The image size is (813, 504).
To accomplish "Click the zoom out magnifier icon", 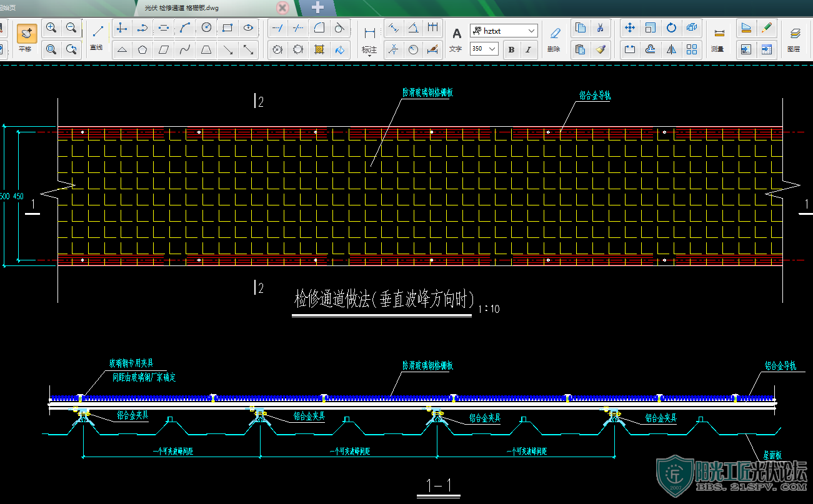I will click(71, 28).
